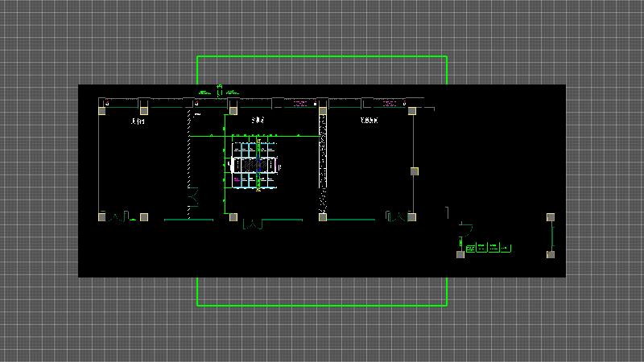The height and width of the screenshot is (362, 644).
Task: Click the row of green legend boxes
Action: (x=488, y=248)
